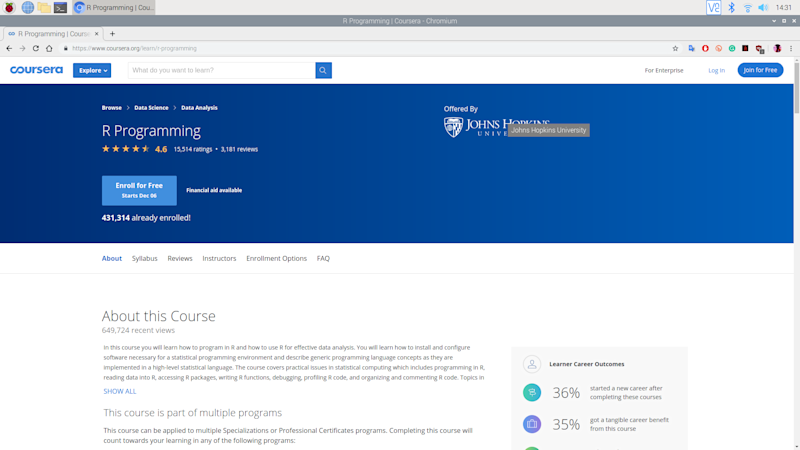Bookmark this page with the star

click(x=675, y=48)
